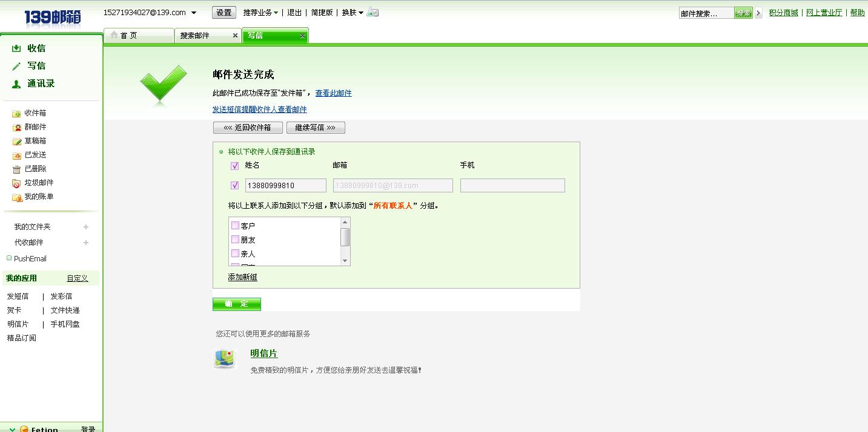Click the Fetion smiley icon

[x=24, y=429]
